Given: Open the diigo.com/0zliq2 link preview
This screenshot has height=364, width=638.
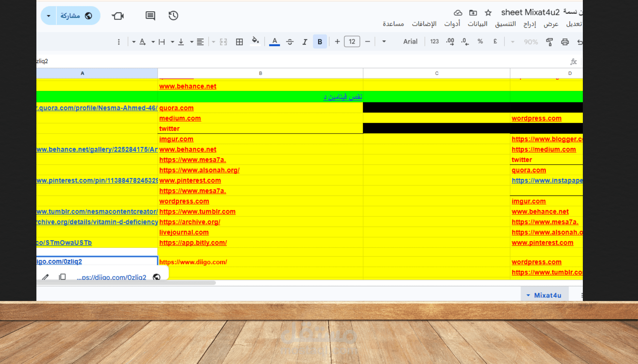Looking at the screenshot, I should point(111,277).
